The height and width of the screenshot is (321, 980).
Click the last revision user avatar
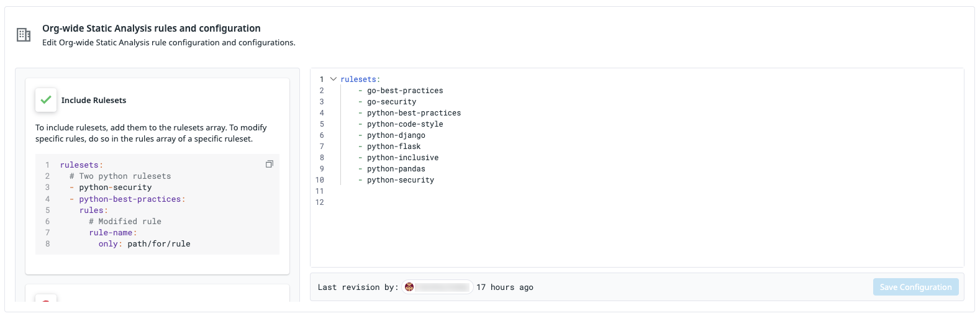point(409,287)
